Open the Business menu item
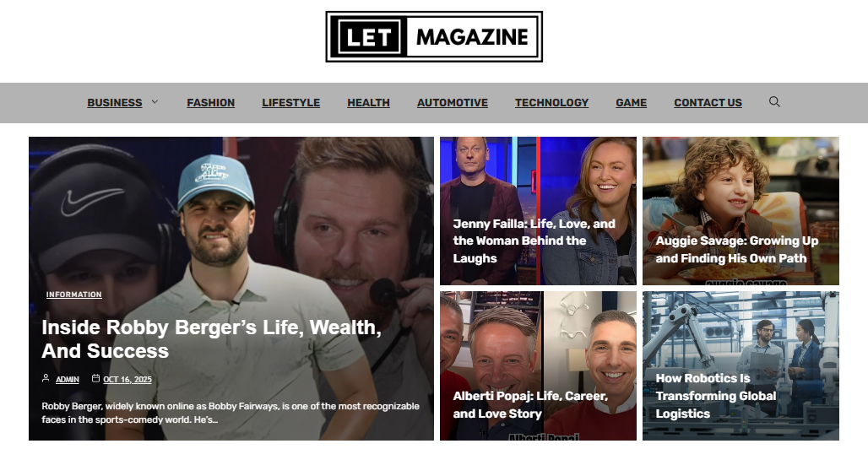Viewport: 868px width, 449px height. point(115,103)
